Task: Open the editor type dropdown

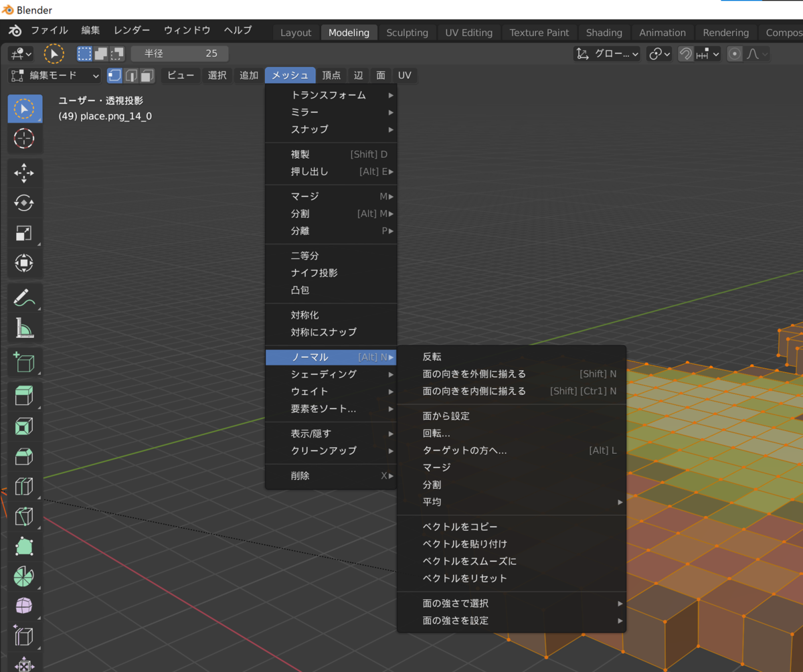Action: coord(21,54)
